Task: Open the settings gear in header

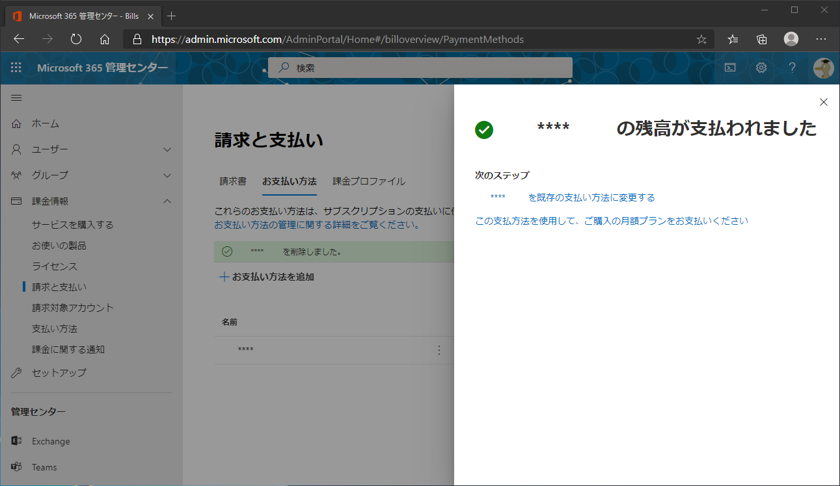Action: (761, 68)
